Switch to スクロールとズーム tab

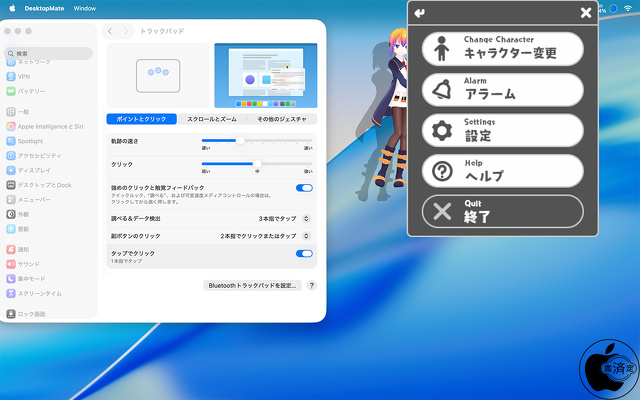point(212,119)
